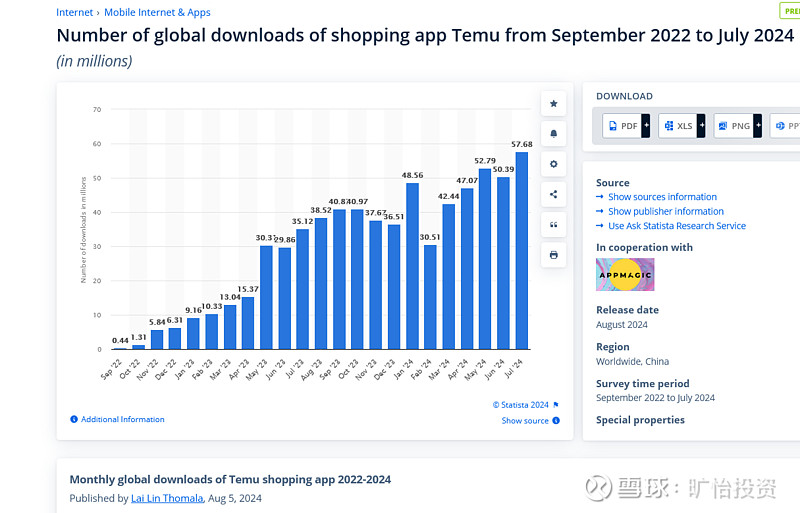Image resolution: width=800 pixels, height=513 pixels.
Task: Click the flag icon beside Statista 2024
Action: (x=556, y=405)
